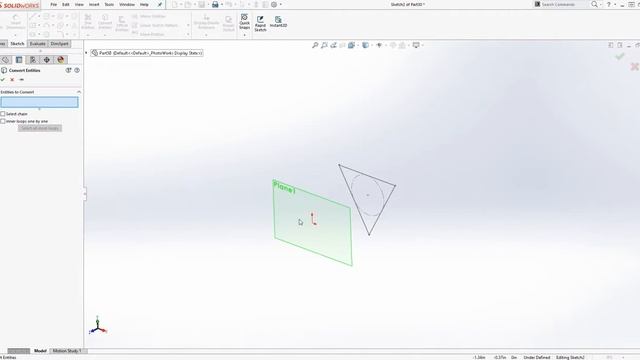Screen dimensions: 640x360
Task: Open the File menu
Action: [53, 4]
